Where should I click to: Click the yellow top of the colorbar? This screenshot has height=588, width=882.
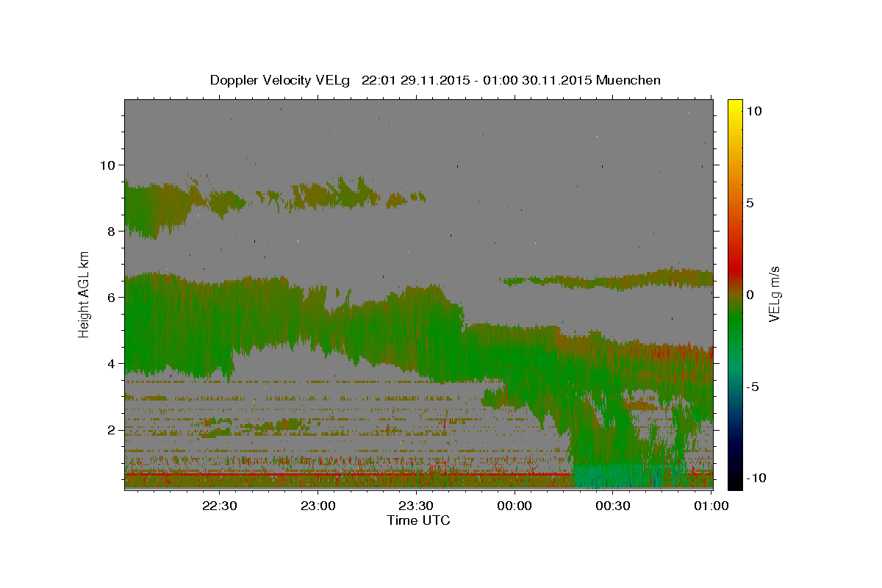[x=735, y=107]
